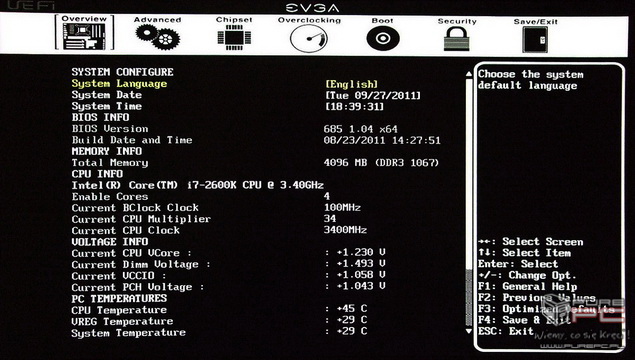
Task: Click the +1.058 V VCCIO value
Action: tap(361, 275)
